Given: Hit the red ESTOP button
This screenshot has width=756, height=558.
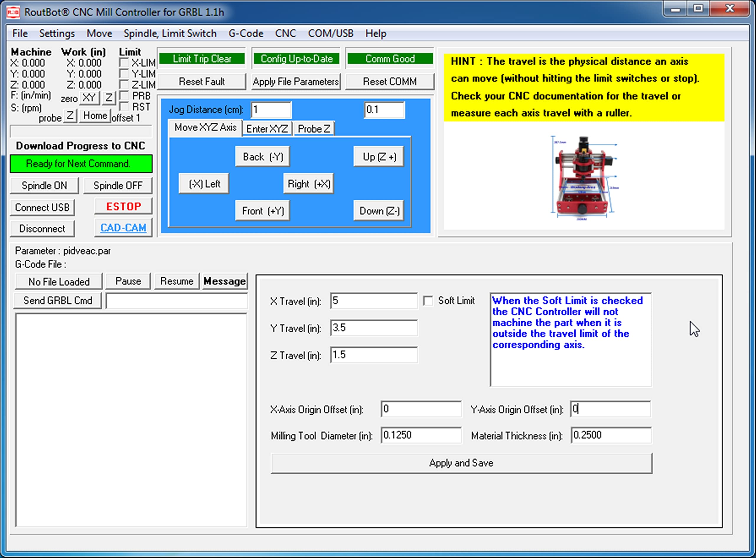Looking at the screenshot, I should [123, 206].
